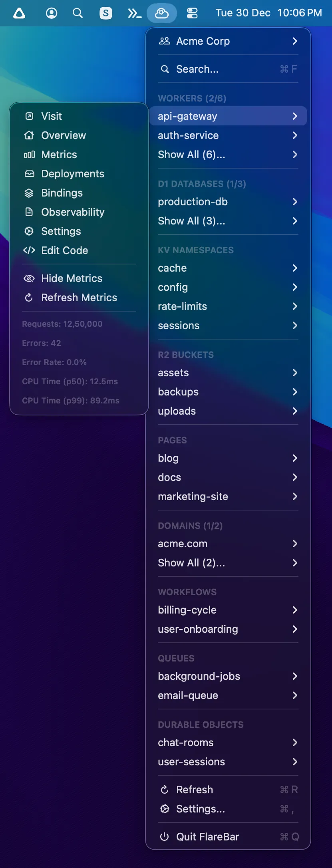The width and height of the screenshot is (332, 868).
Task: Choose Quit FlareBar
Action: (228, 837)
